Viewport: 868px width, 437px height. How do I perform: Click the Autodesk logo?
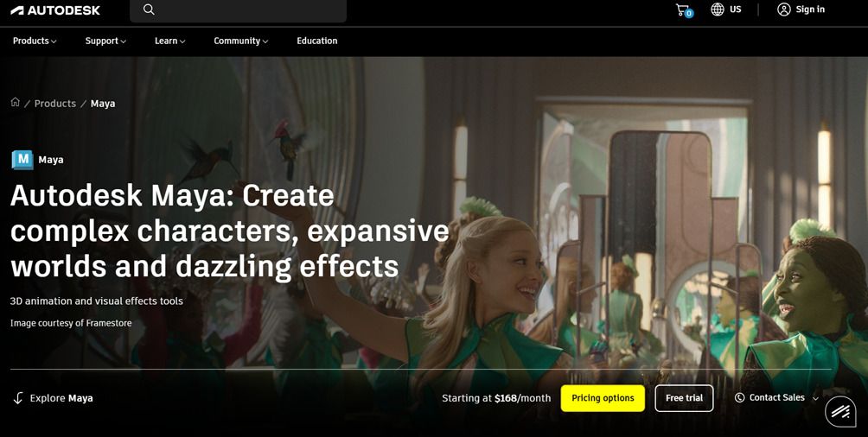[x=55, y=10]
